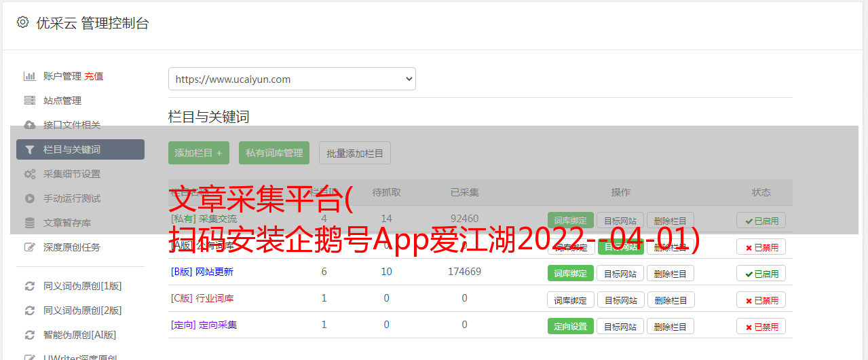Click 删除栏目 in the 定向采集 row
The image size is (868, 360).
(x=671, y=327)
